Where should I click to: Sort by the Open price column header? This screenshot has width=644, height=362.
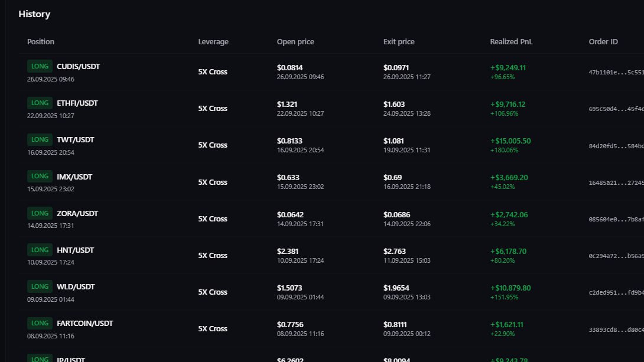(x=295, y=41)
